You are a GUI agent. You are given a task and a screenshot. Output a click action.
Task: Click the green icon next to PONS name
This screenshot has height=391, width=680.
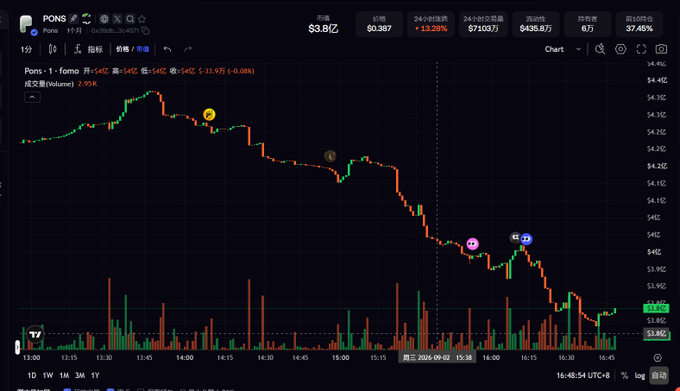pos(87,19)
